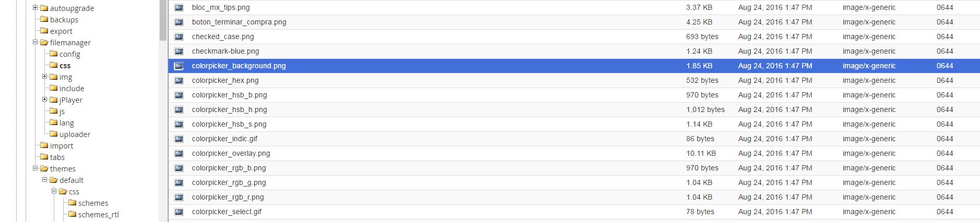Collapse the default theme folder
980x222 pixels.
(x=45, y=180)
